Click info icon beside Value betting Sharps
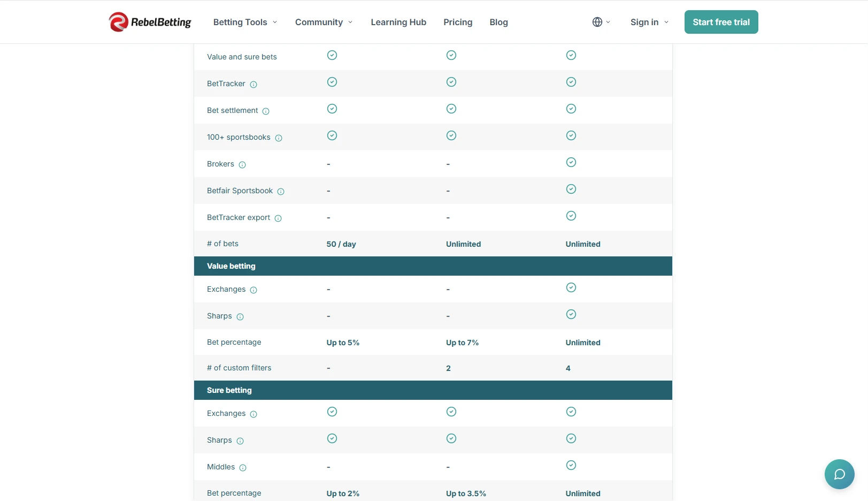This screenshot has width=868, height=501. pyautogui.click(x=240, y=317)
